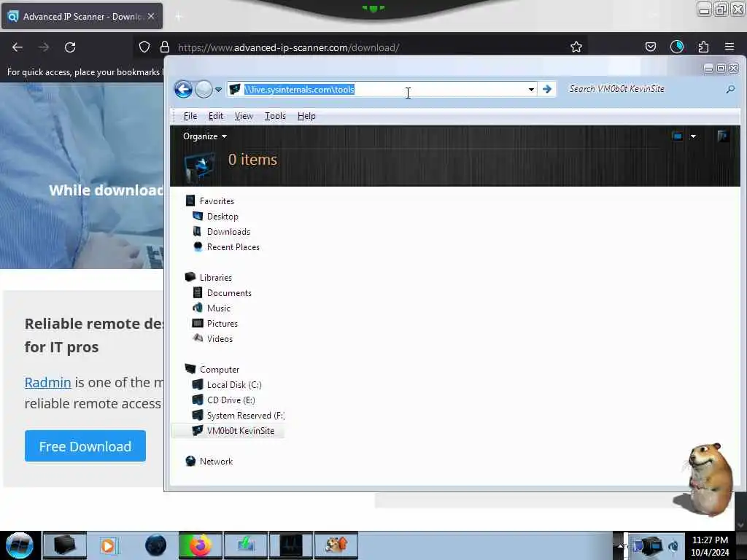Viewport: 747px width, 560px height.
Task: Click the round blue icon in Firefox's toolbar
Action: [x=677, y=47]
